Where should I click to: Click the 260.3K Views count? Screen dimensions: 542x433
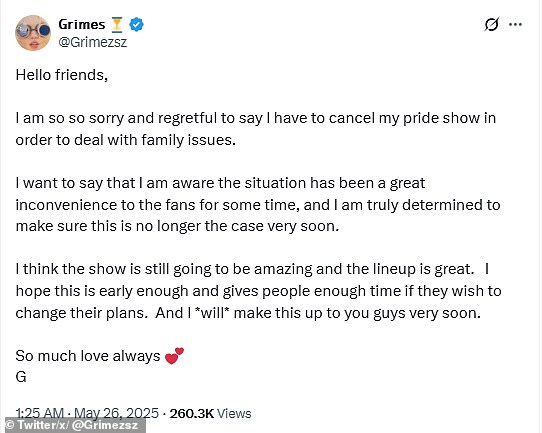210,413
